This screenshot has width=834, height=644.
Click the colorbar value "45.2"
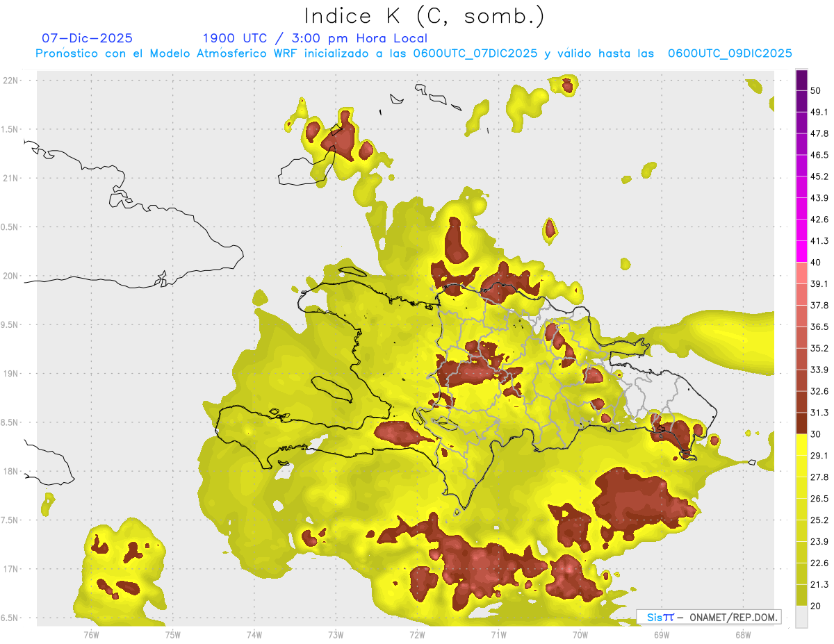pyautogui.click(x=819, y=176)
